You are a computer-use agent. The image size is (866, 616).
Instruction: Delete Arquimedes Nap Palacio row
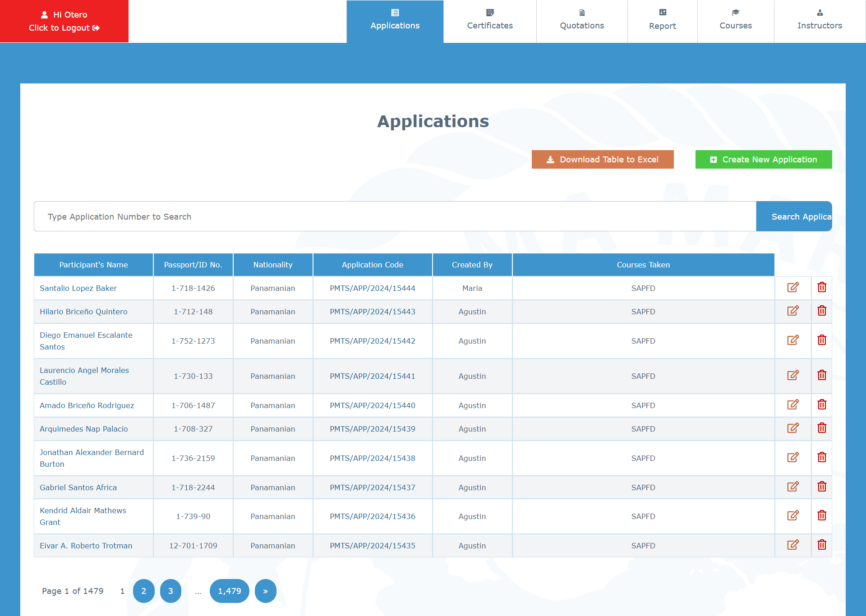pos(821,428)
